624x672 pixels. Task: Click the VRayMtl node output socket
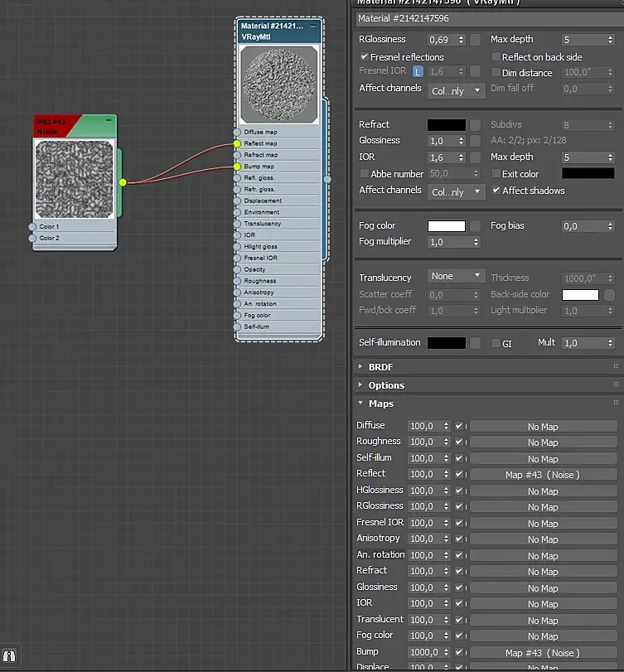click(327, 178)
